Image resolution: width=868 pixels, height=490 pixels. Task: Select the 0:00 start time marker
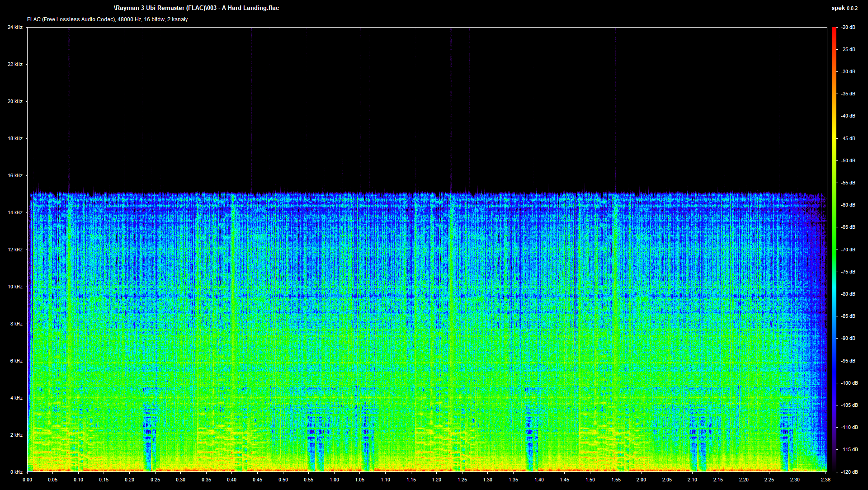click(x=27, y=480)
